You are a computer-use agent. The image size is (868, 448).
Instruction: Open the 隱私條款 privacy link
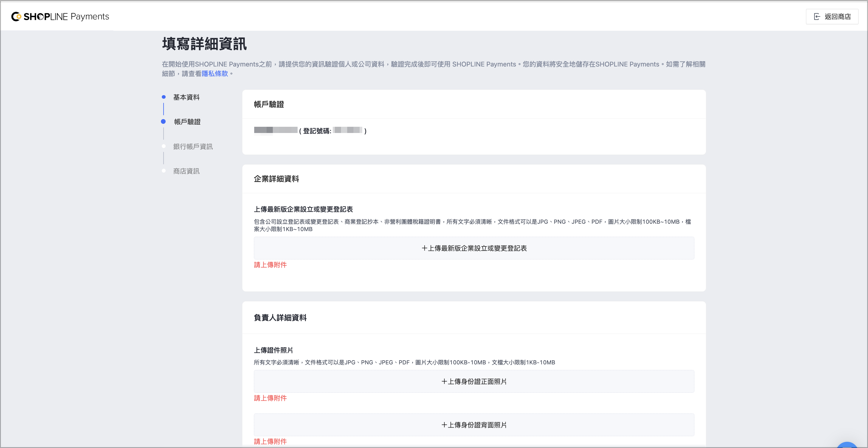pos(215,74)
